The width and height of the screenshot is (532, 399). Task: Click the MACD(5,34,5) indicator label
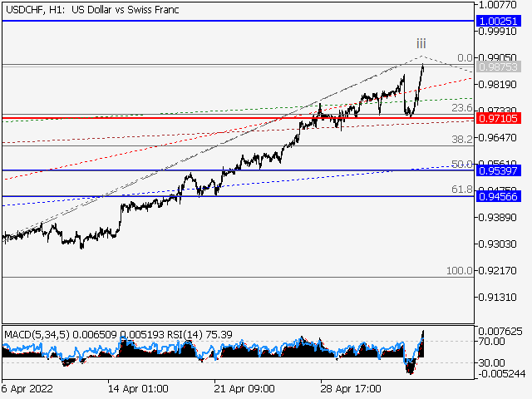pyautogui.click(x=37, y=335)
